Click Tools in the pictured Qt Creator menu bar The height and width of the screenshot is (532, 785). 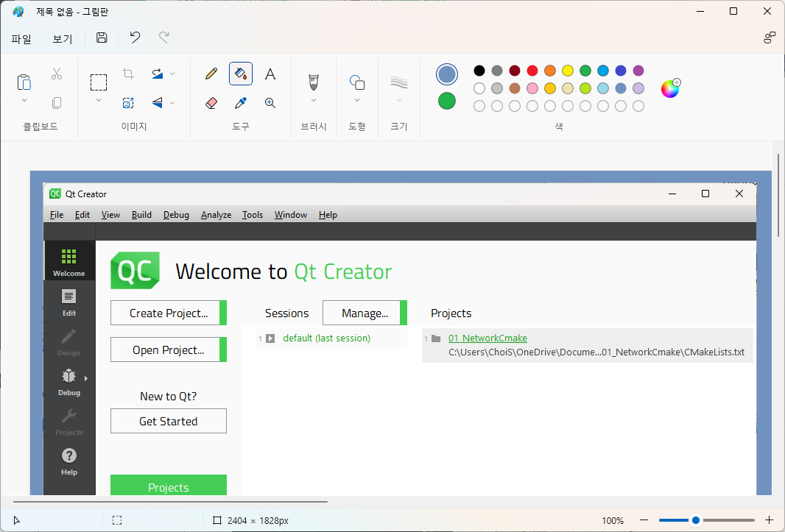click(x=253, y=215)
